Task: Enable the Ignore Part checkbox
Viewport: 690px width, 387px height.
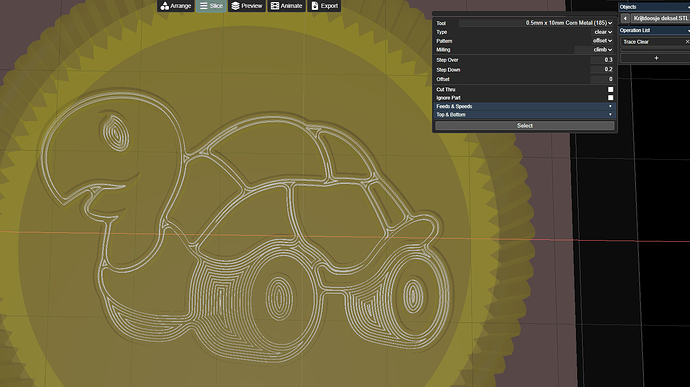Action: click(610, 98)
